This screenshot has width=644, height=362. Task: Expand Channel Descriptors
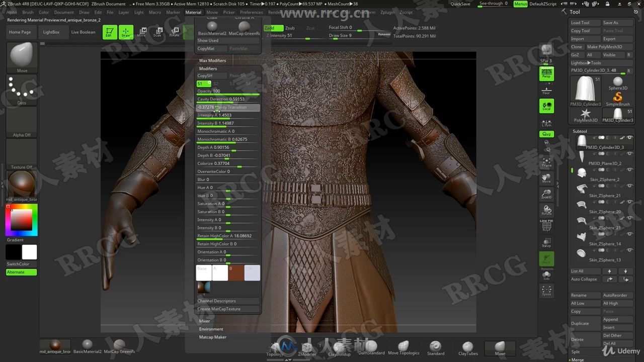228,301
